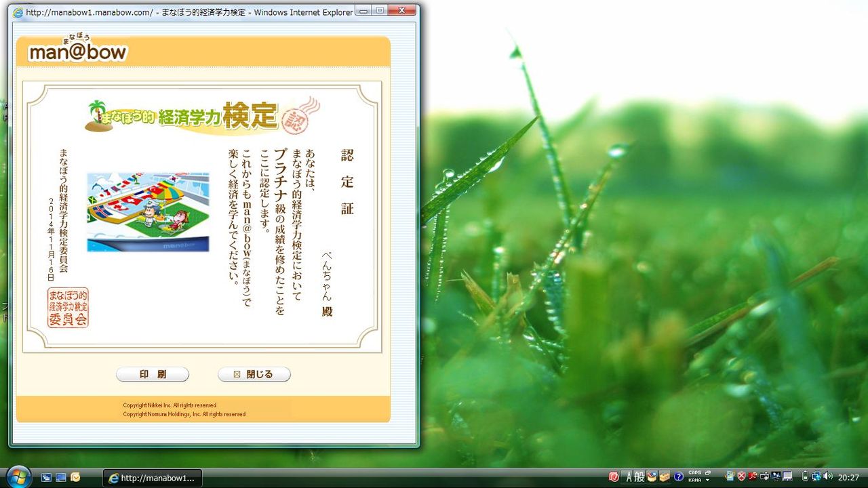Screen dimensions: 868x488
Task: Click the 閉じる close button on the certificate page
Action: [x=254, y=374]
